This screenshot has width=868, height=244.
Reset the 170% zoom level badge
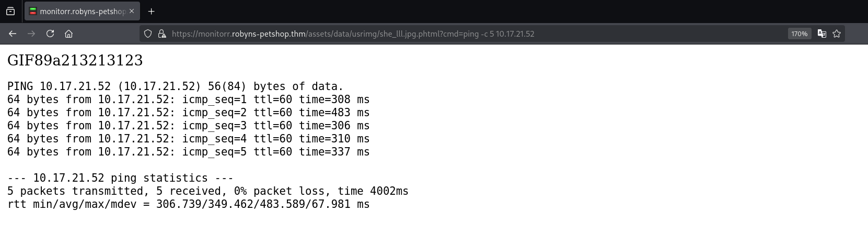[799, 34]
